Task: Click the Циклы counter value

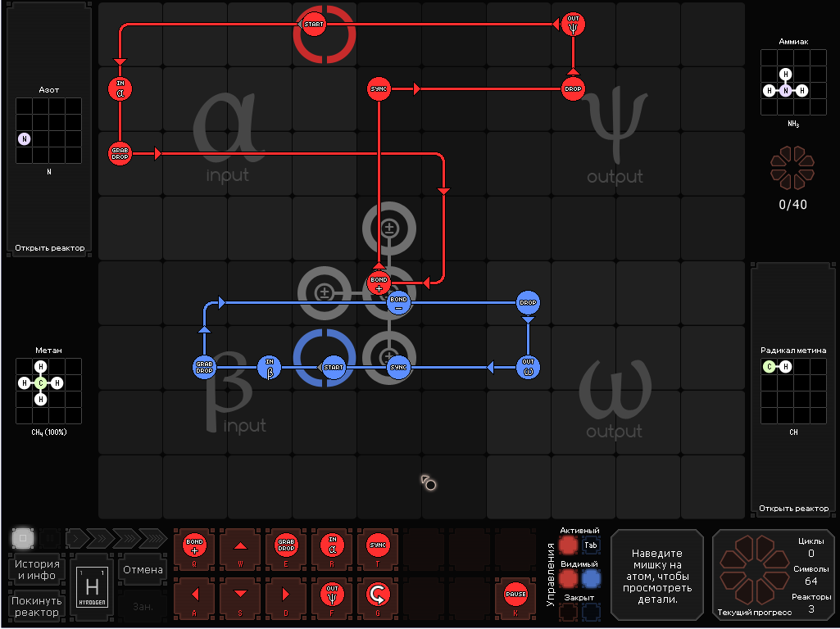Action: 811,554
